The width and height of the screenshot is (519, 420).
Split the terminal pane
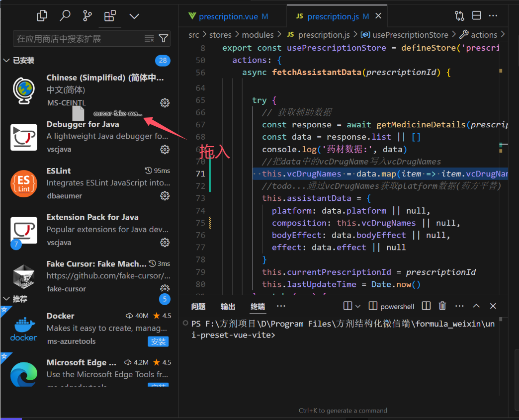coord(426,306)
